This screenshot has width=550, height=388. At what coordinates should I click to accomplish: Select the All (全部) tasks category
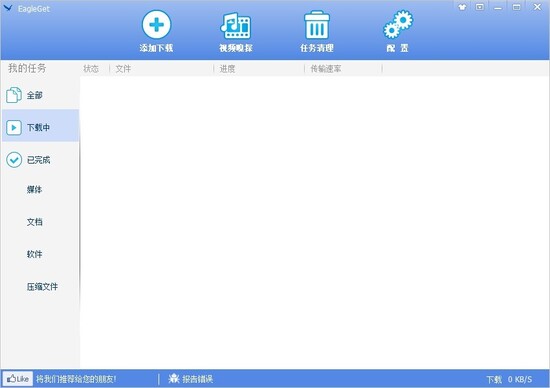click(x=40, y=95)
